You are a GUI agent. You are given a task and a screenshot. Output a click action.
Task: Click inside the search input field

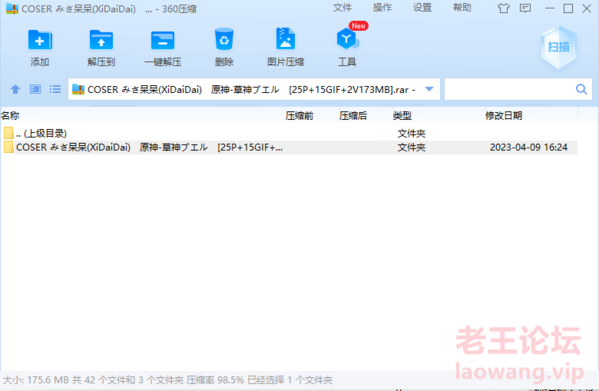[510, 89]
